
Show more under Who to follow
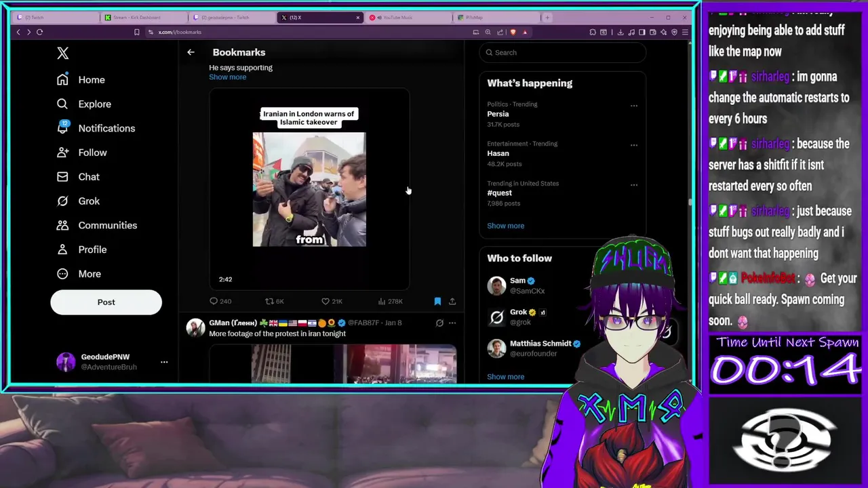click(x=505, y=377)
